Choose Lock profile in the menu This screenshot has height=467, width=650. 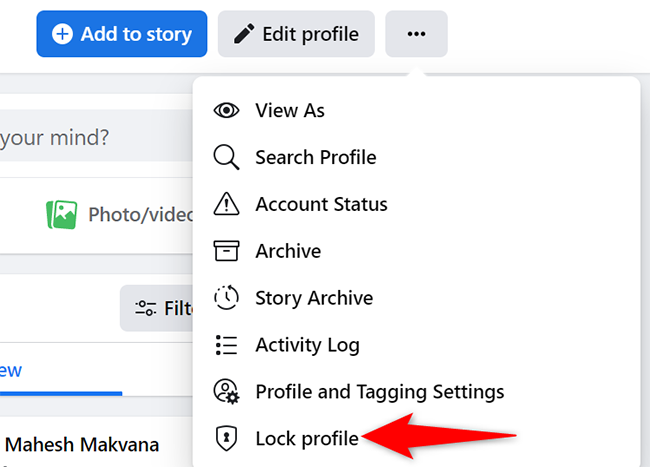pos(306,438)
